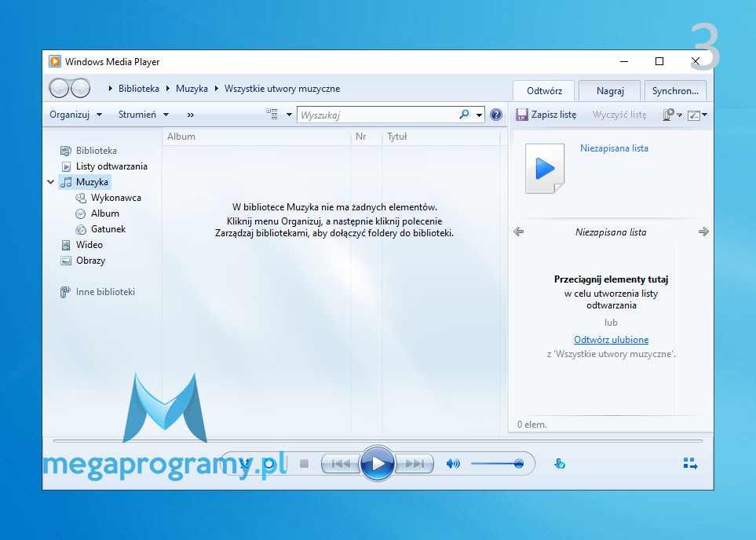Screen dimensions: 756x540
Task: Start playback with the round Play button
Action: [x=378, y=463]
